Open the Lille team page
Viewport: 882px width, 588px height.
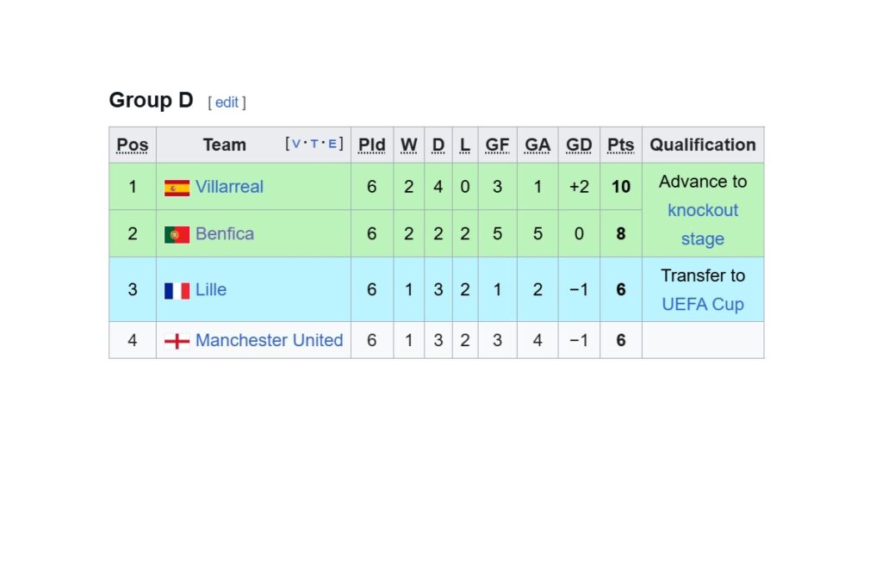pyautogui.click(x=211, y=289)
